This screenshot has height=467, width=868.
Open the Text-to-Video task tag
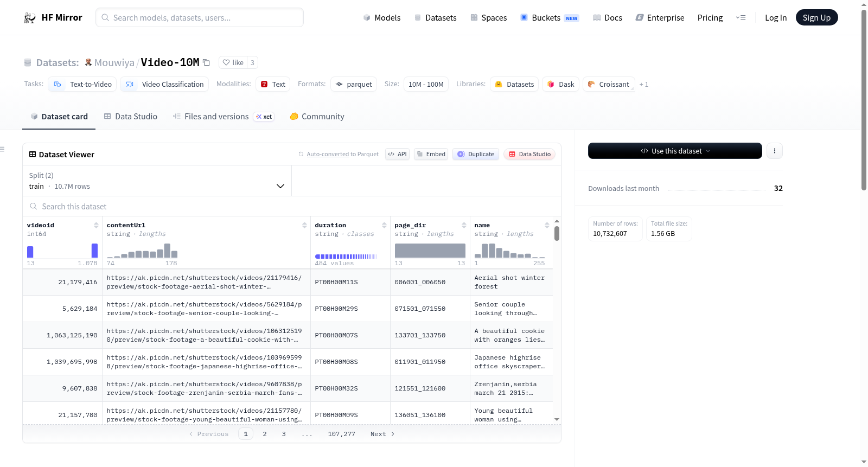point(82,84)
